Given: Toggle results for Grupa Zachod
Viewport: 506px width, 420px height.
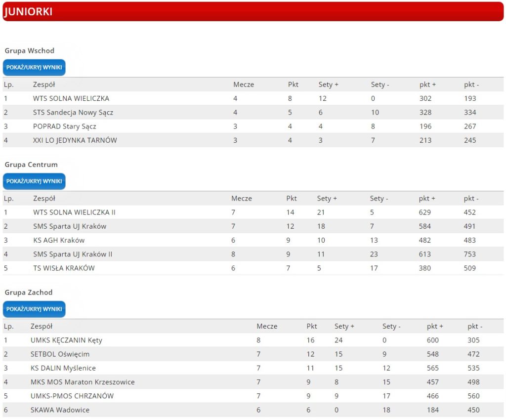Looking at the screenshot, I should click(x=34, y=309).
